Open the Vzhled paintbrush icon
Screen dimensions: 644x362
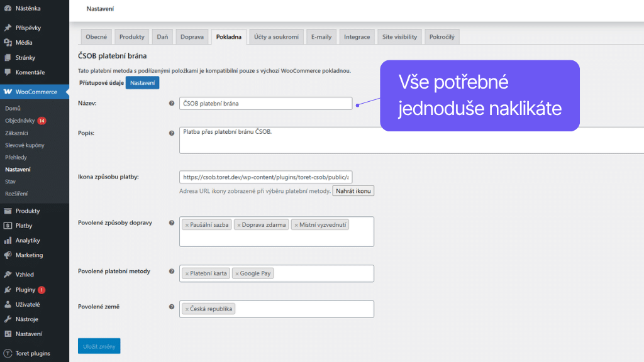(8, 274)
